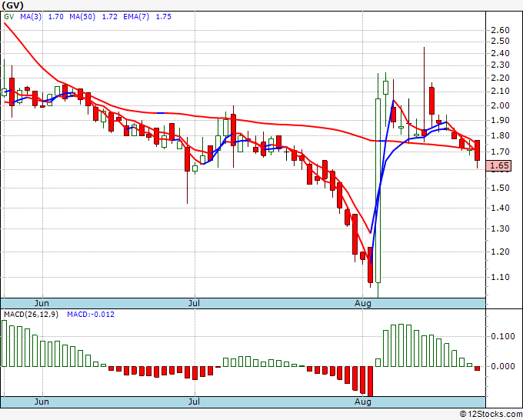Click the MACD(26,12,9) panel label

(31, 315)
